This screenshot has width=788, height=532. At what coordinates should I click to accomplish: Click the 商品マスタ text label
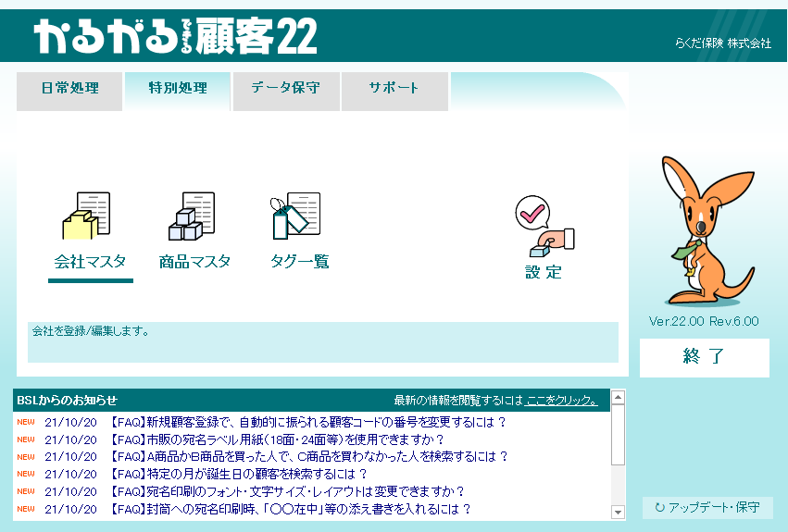pos(194,261)
